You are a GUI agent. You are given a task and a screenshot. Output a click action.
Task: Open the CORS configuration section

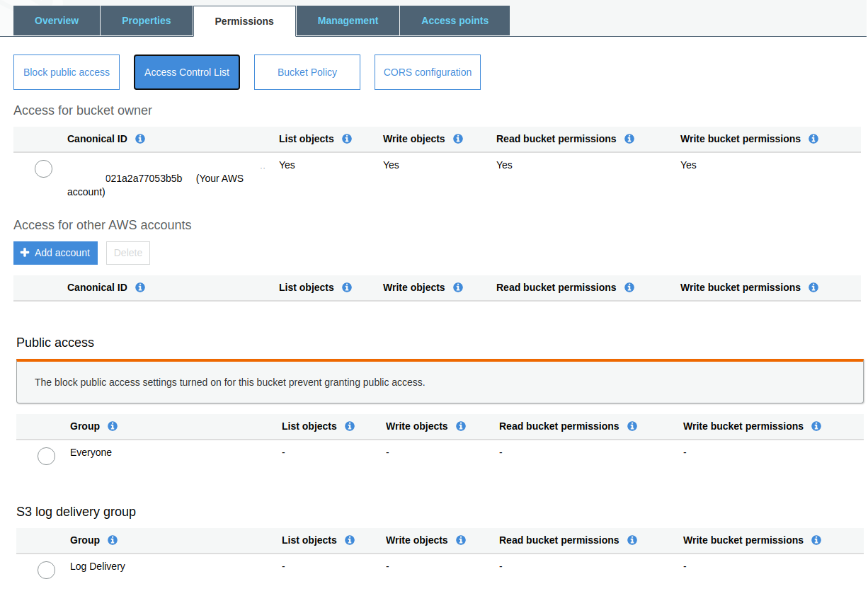click(x=427, y=71)
